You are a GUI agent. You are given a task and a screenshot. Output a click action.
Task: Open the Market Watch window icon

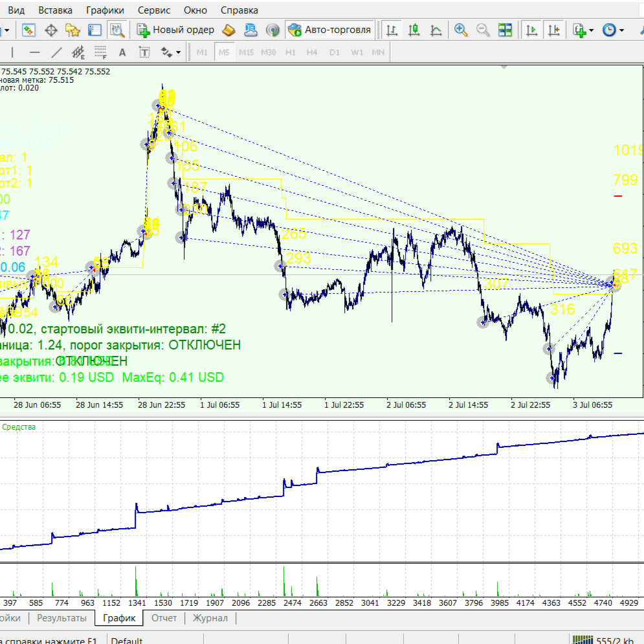point(28,30)
